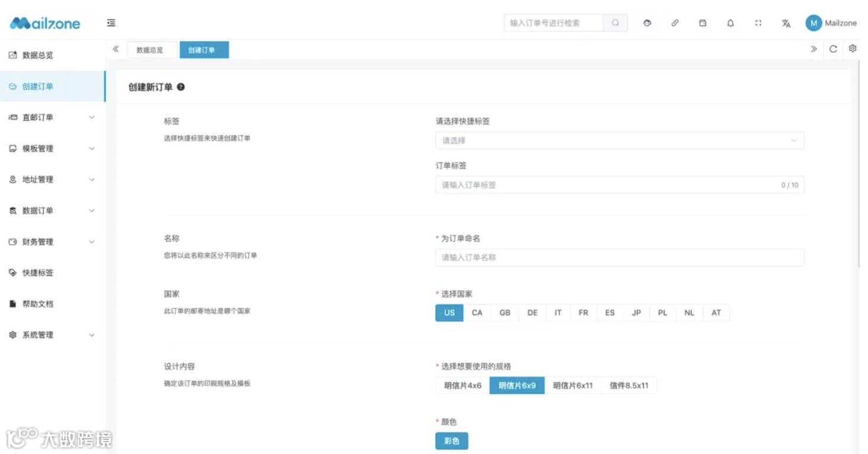Open notifications via the bell icon

point(730,22)
